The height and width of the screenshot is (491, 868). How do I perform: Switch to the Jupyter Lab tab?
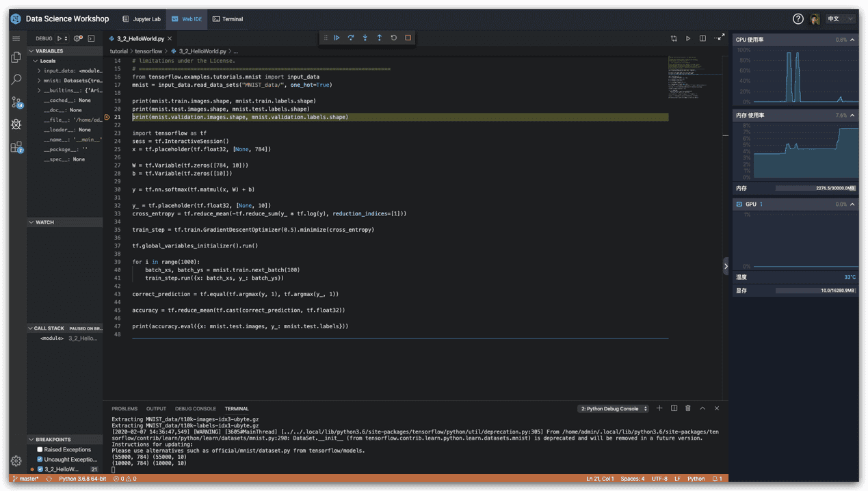(x=142, y=19)
